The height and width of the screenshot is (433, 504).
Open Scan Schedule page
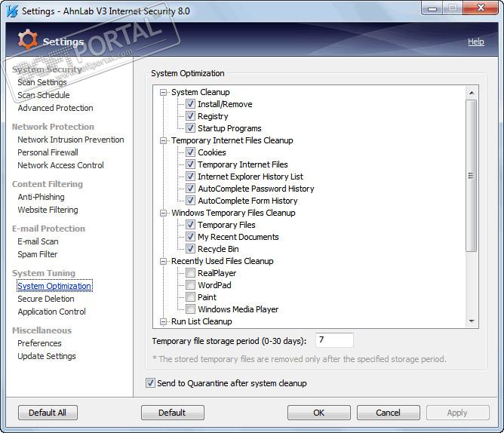click(44, 95)
